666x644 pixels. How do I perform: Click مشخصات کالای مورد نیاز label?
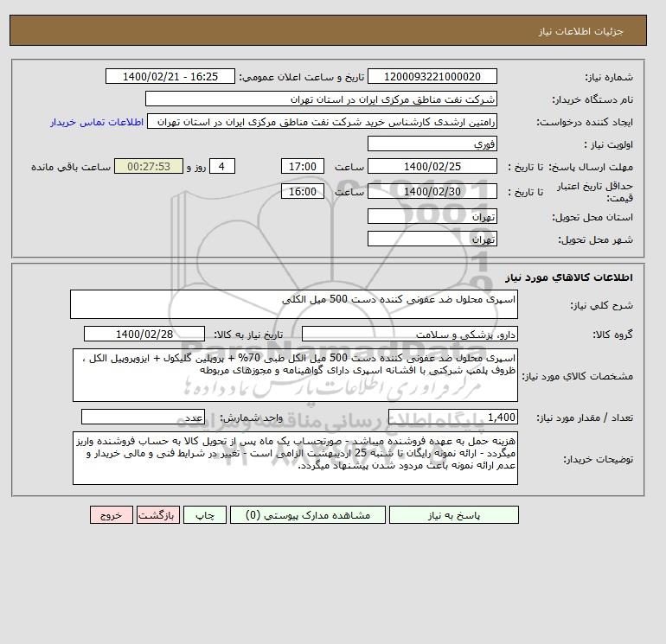pos(578,376)
